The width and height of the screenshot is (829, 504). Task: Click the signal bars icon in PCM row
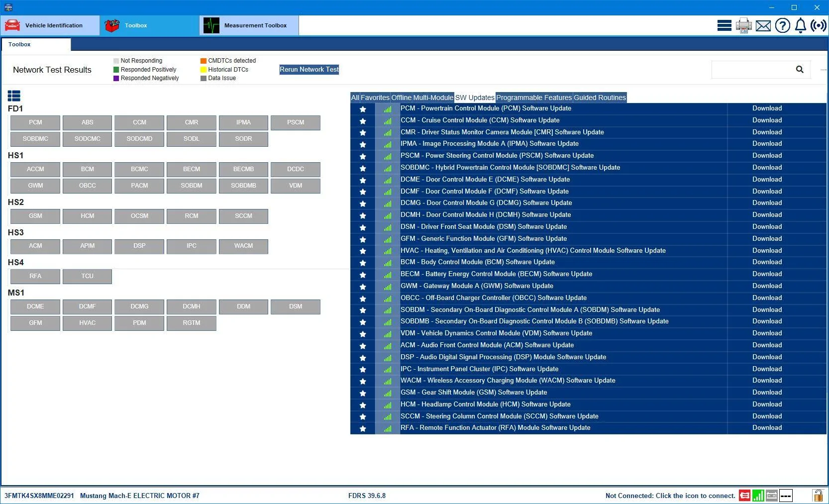point(387,109)
